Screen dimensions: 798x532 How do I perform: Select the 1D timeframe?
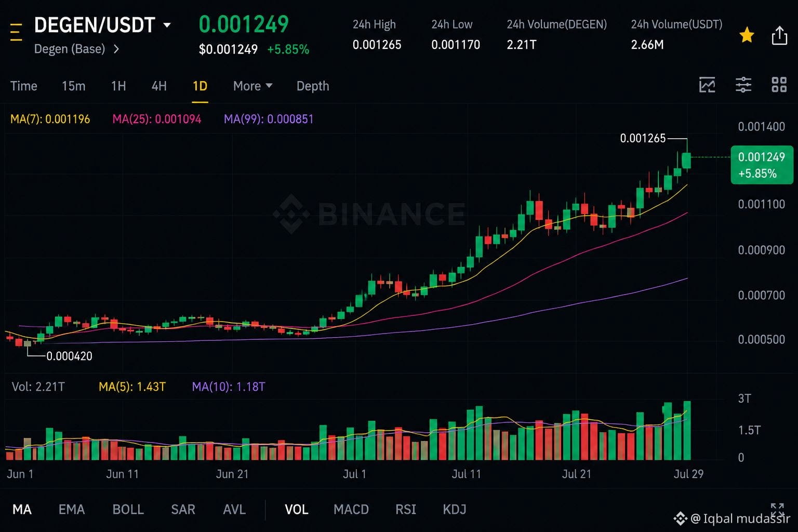(200, 86)
